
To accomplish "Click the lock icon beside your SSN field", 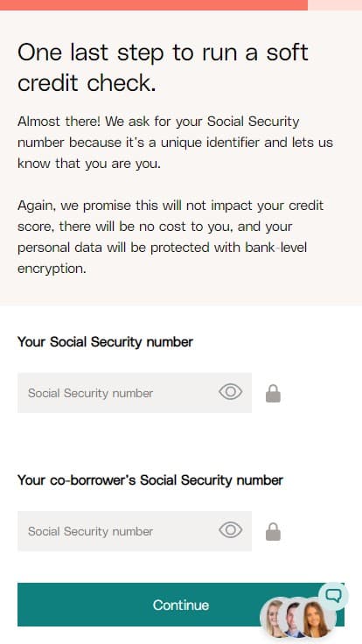I will click(274, 393).
